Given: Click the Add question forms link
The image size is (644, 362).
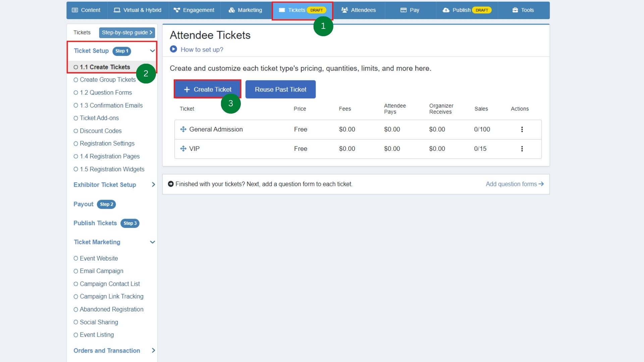Looking at the screenshot, I should point(515,184).
